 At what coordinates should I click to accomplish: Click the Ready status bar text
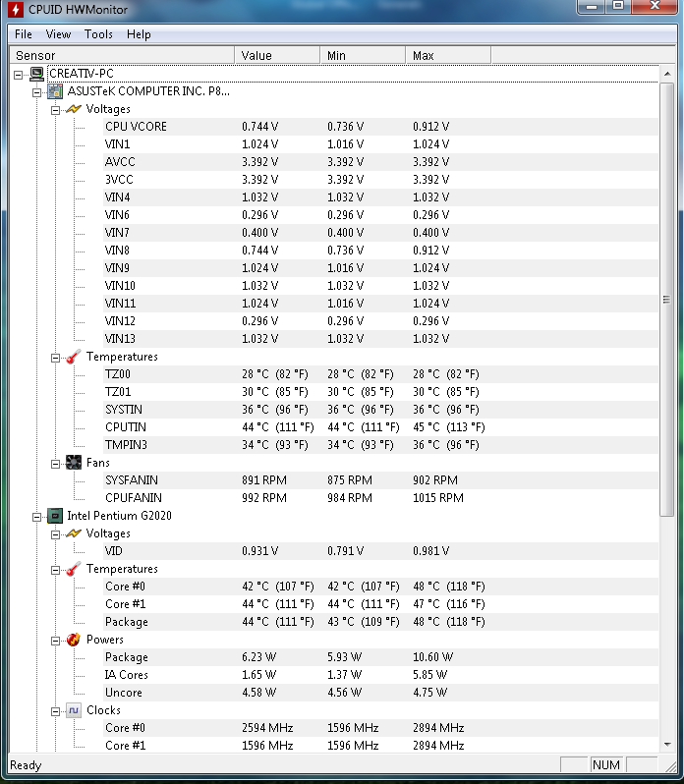pyautogui.click(x=26, y=765)
